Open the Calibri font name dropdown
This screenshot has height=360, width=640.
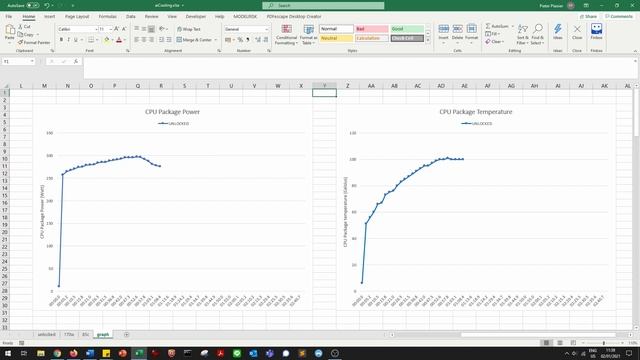pos(96,29)
